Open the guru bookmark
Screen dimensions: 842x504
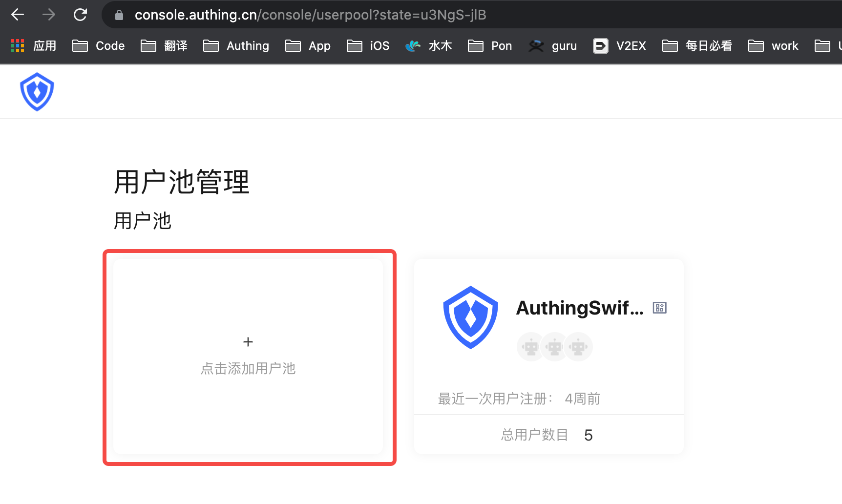pos(552,46)
